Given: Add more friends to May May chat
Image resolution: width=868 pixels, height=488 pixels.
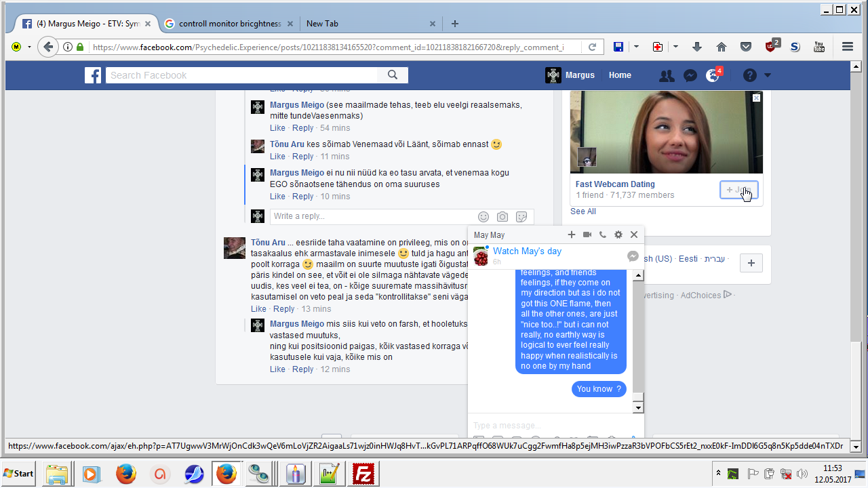Looking at the screenshot, I should coord(572,235).
